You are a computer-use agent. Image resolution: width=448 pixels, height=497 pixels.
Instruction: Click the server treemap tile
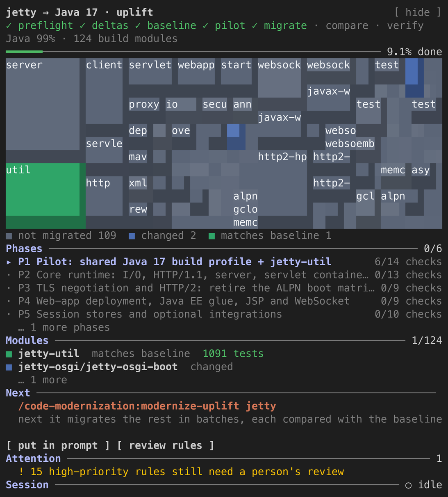(43, 104)
